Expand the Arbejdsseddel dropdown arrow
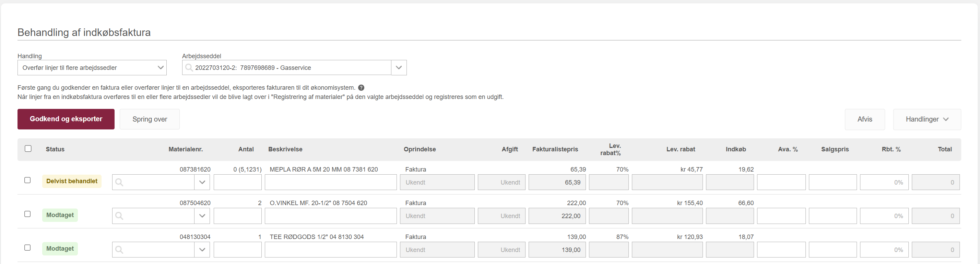Screen dimensions: 980x264 399,67
